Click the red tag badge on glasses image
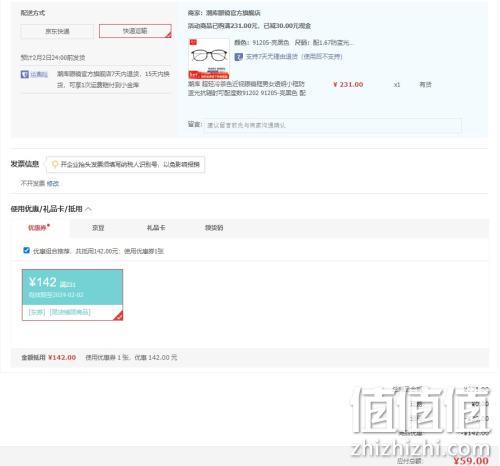 193,42
